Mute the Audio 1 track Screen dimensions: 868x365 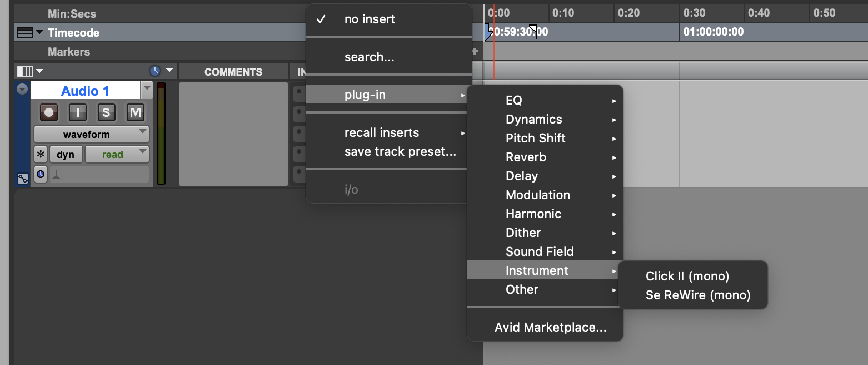coord(135,113)
